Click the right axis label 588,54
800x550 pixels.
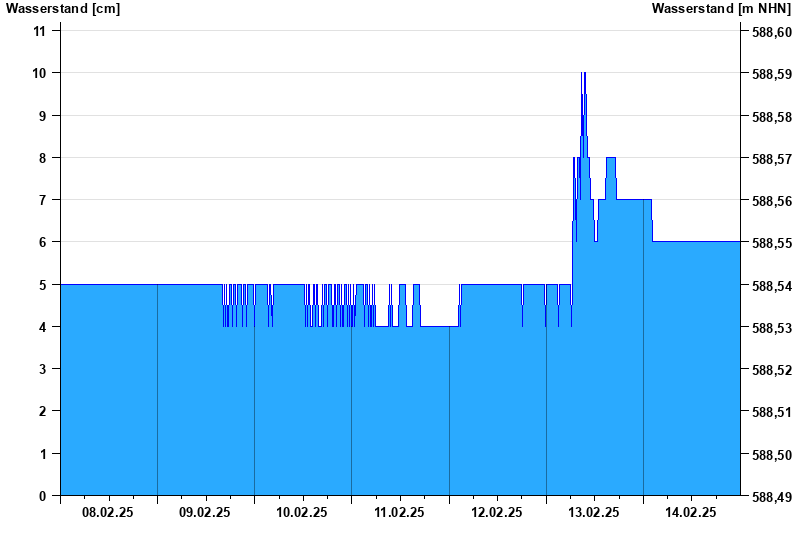[771, 286]
